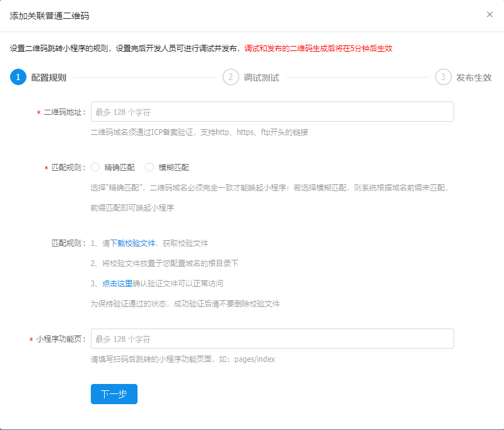The width and height of the screenshot is (504, 430).
Task: Click the 小程序功能页 field label
Action: coord(60,339)
